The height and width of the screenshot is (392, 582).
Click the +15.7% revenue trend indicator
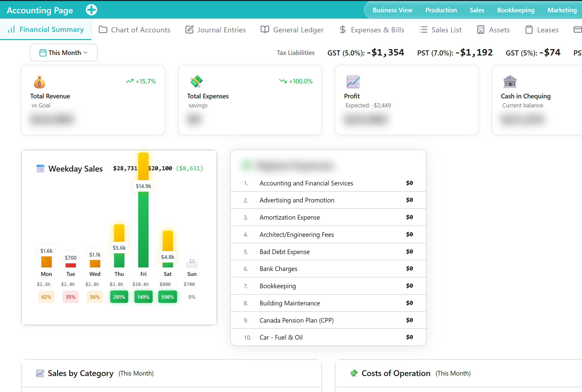coord(141,81)
